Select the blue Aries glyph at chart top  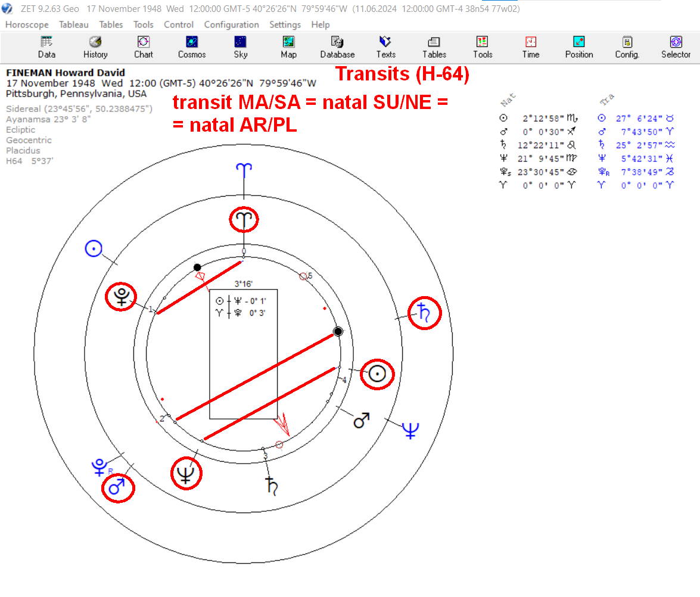click(x=244, y=170)
